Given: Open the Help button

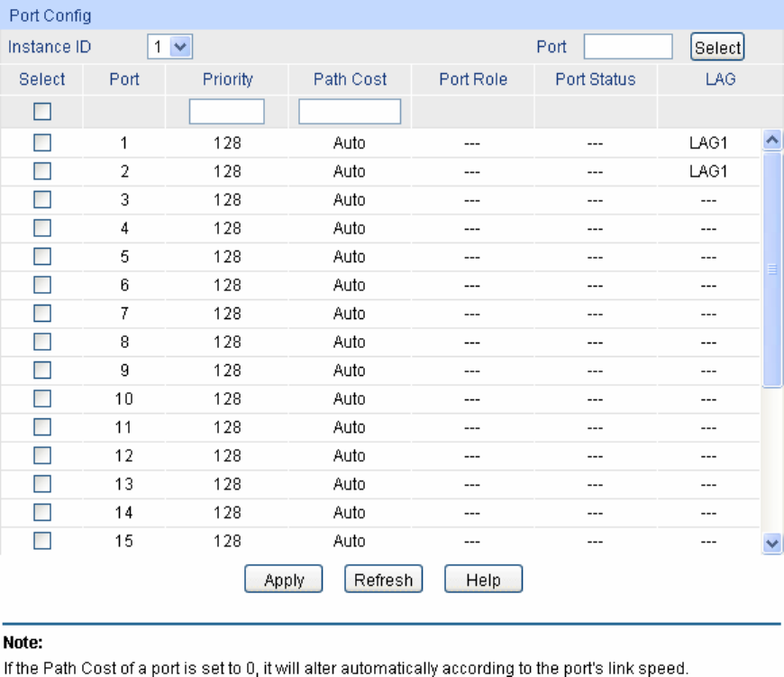Looking at the screenshot, I should coord(483,580).
